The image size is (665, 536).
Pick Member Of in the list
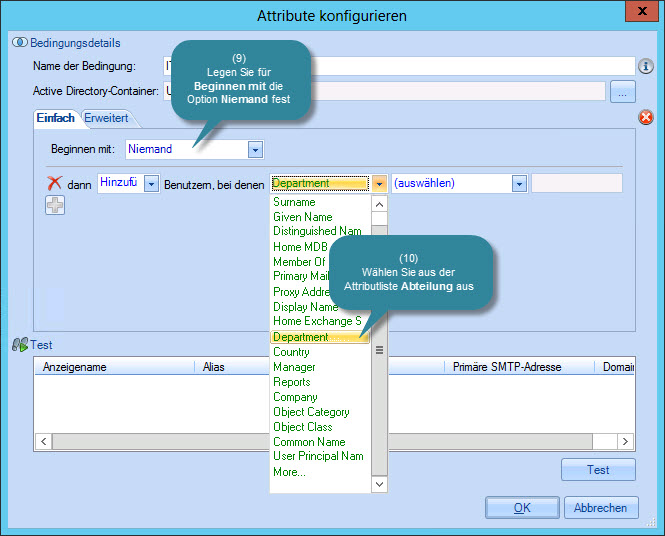point(299,262)
